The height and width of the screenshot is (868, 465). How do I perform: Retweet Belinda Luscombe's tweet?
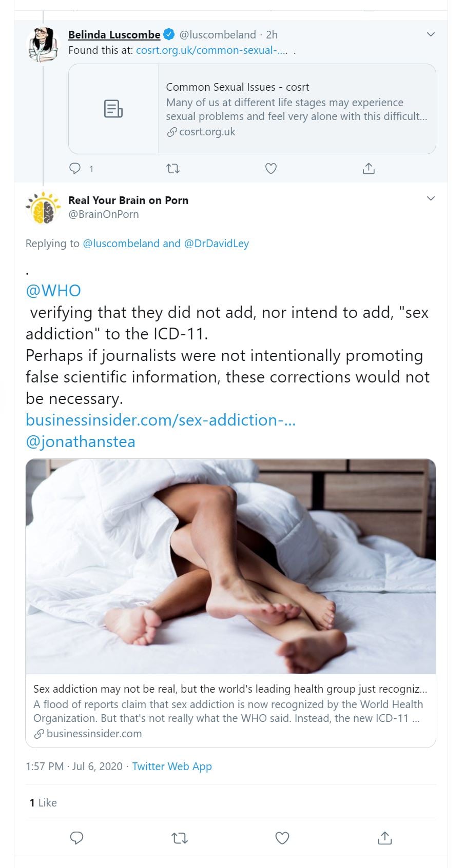coord(173,168)
